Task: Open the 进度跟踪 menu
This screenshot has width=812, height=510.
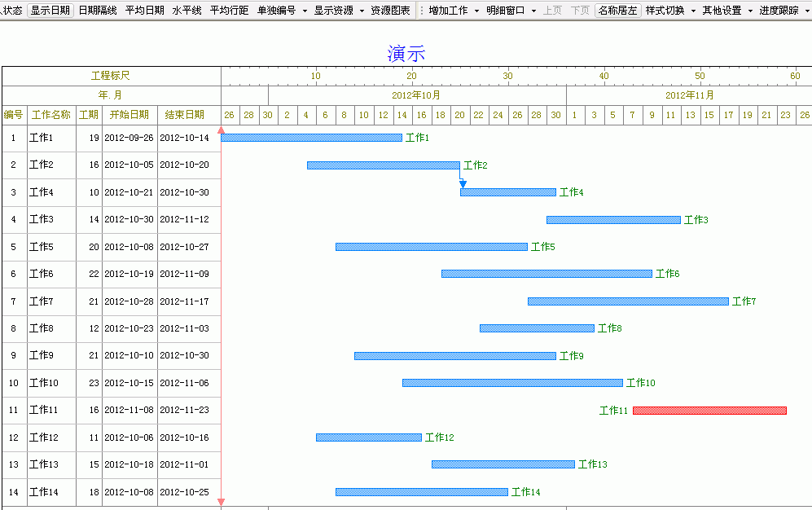Action: [783, 11]
